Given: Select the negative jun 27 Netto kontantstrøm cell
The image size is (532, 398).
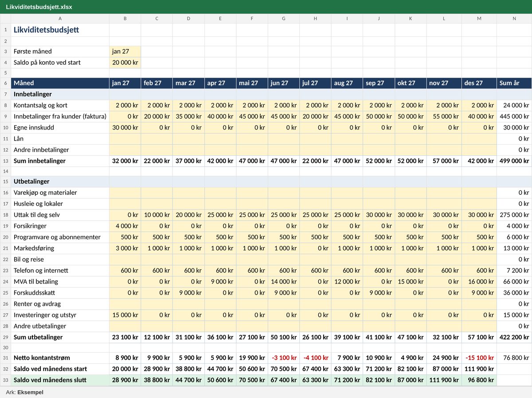Looking at the screenshot, I should pyautogui.click(x=284, y=358).
